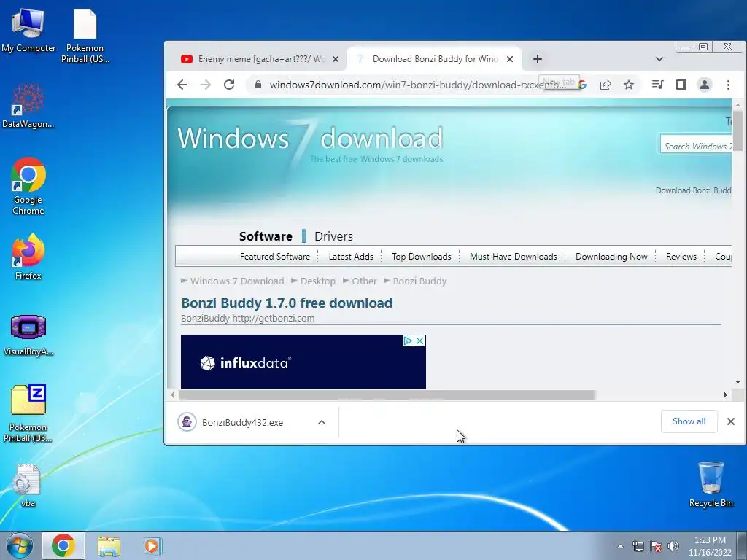Open the Chrome profile avatar
Image resolution: width=747 pixels, height=560 pixels.
pos(705,85)
